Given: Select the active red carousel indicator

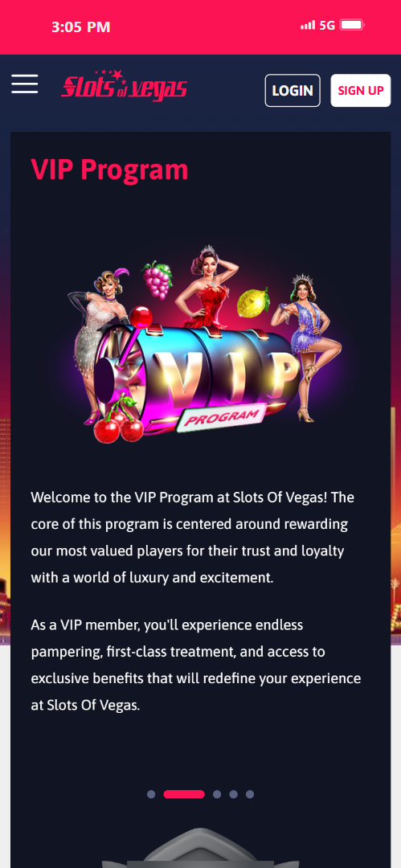Looking at the screenshot, I should point(184,794).
